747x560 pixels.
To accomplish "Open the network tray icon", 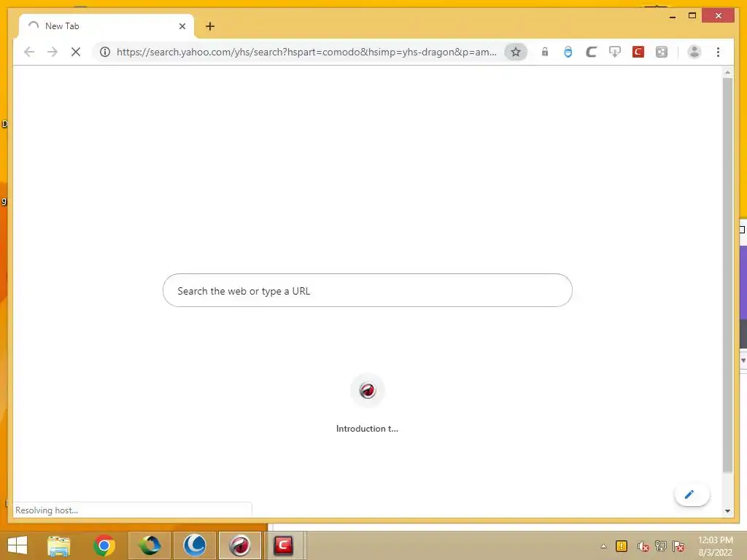I will (x=661, y=546).
